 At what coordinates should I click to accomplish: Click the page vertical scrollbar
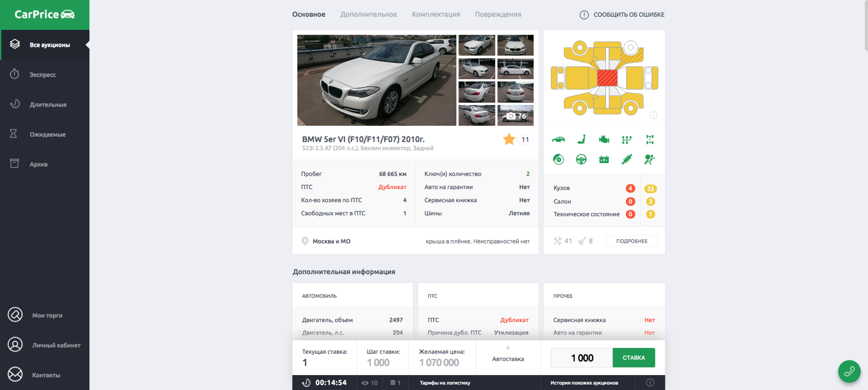tap(866, 25)
